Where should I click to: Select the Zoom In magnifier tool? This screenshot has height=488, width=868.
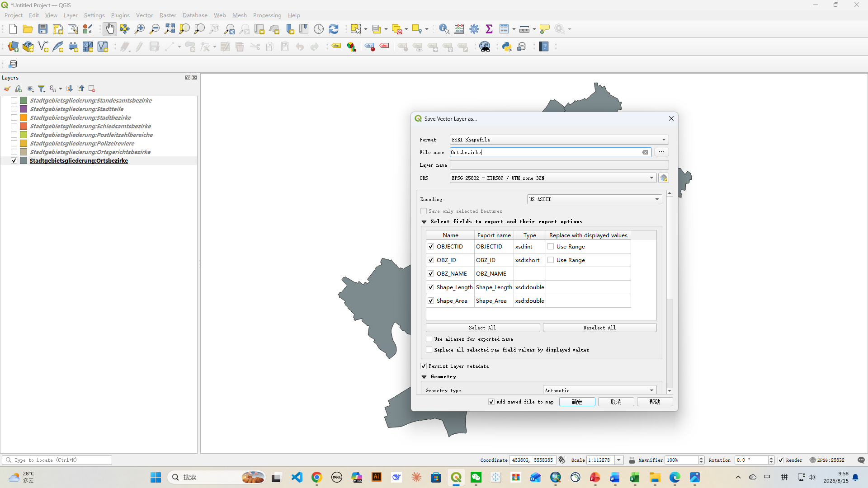pos(140,29)
